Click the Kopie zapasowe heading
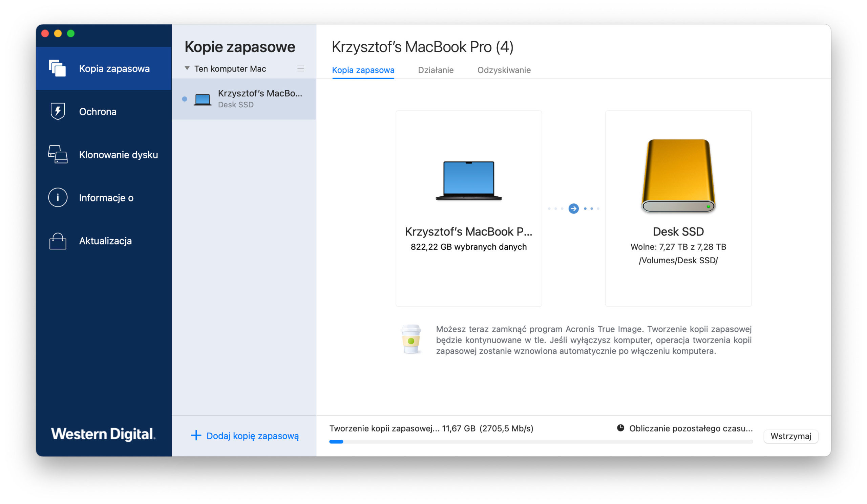The height and width of the screenshot is (504, 867). click(x=240, y=47)
